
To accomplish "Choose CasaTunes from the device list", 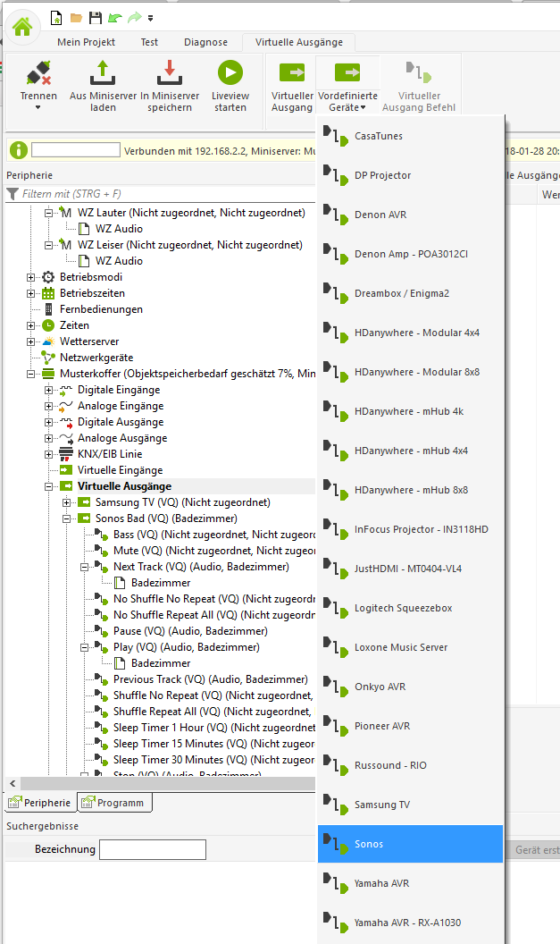I will click(410, 136).
